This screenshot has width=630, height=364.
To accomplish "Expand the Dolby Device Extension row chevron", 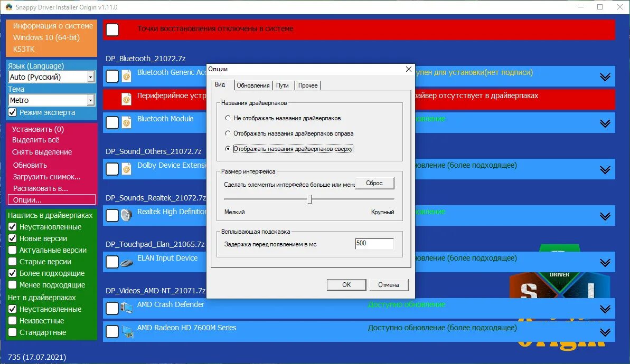I will point(605,170).
